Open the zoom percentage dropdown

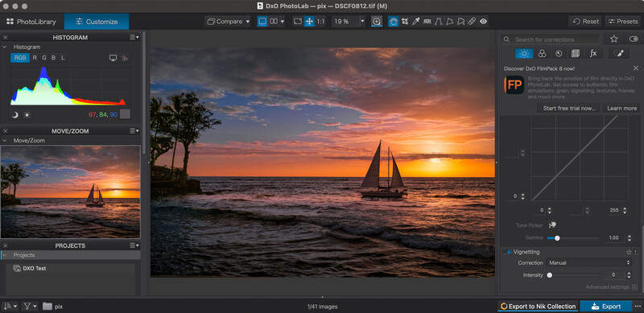coord(362,22)
